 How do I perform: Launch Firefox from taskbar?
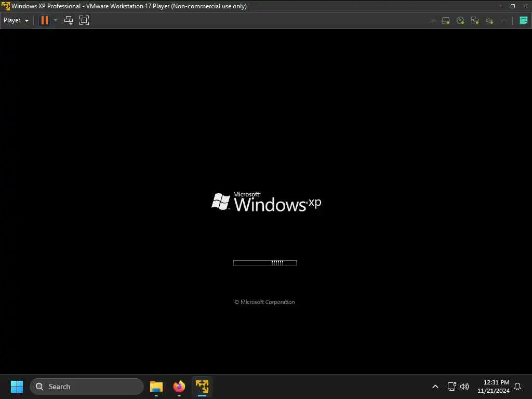(179, 387)
